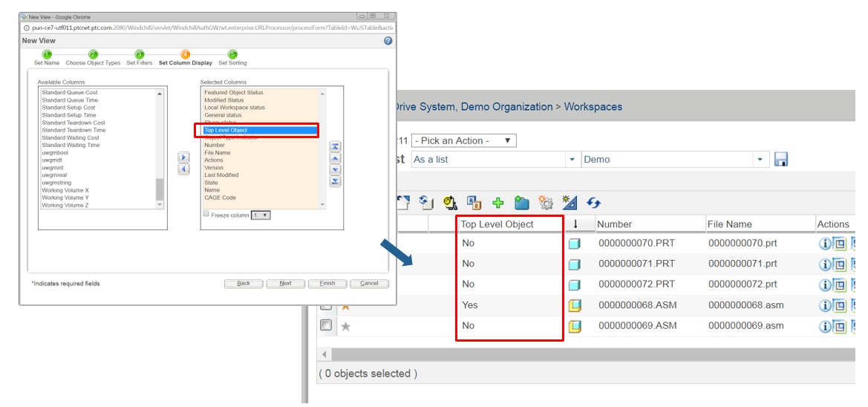Move selected column down one position
The width and height of the screenshot is (868, 407).
(335, 169)
